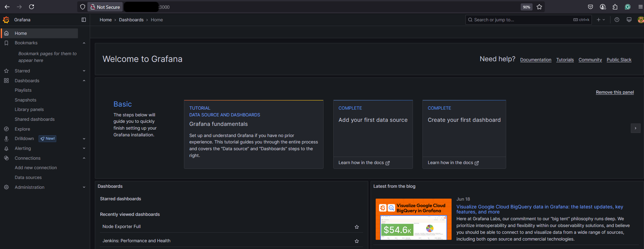This screenshot has height=249, width=644.
Task: Open the news feed monitor icon
Action: 629,20
